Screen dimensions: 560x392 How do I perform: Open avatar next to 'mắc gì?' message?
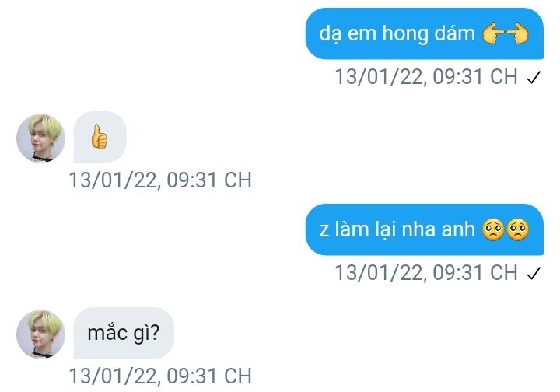[40, 334]
